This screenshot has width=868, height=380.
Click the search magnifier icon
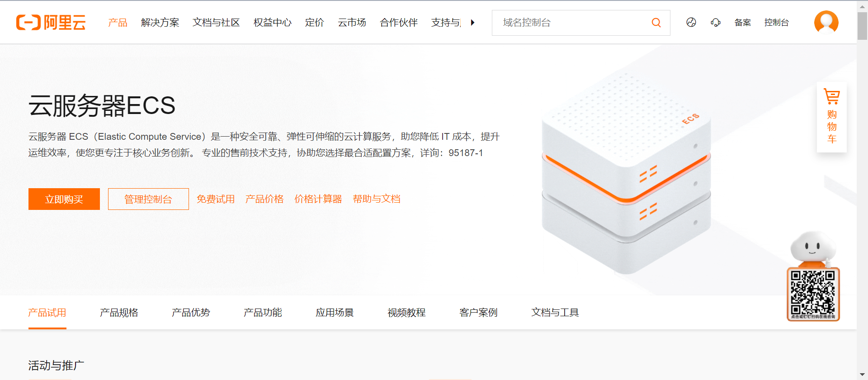656,23
